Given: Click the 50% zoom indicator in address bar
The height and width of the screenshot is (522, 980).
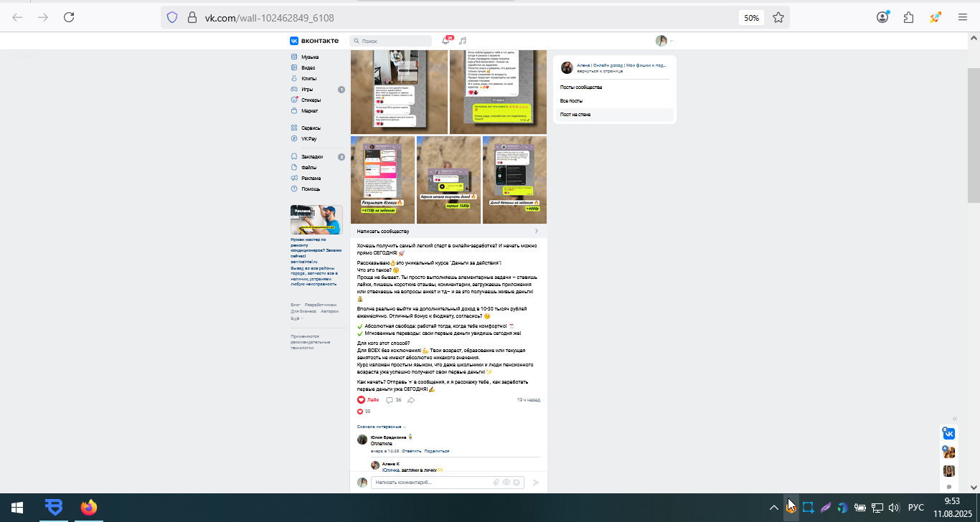Looking at the screenshot, I should (x=751, y=17).
